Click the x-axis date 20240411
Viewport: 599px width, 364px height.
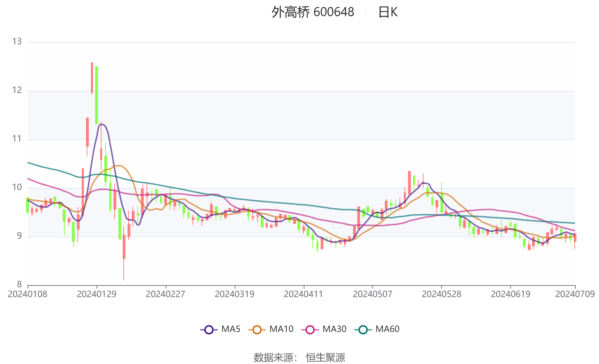coord(303,294)
